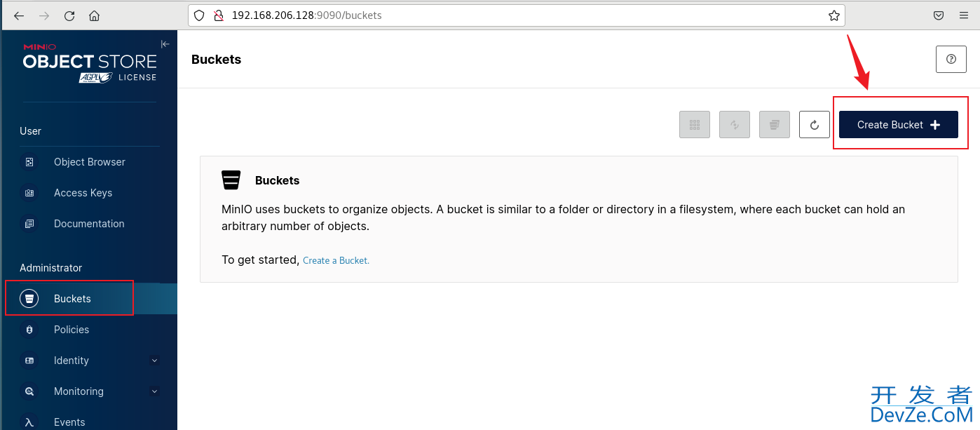Click the browser address bar
980x430 pixels.
pyautogui.click(x=491, y=15)
